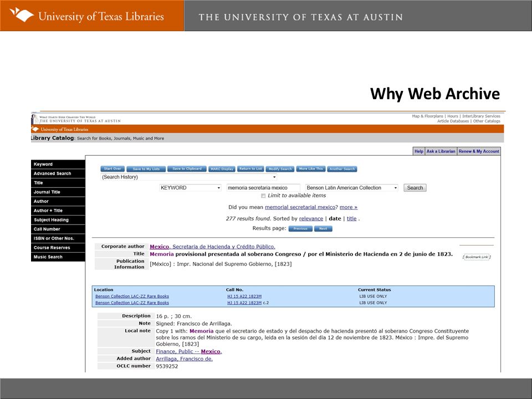Go to Previous results page
This screenshot has height=399, width=532.
[300, 229]
